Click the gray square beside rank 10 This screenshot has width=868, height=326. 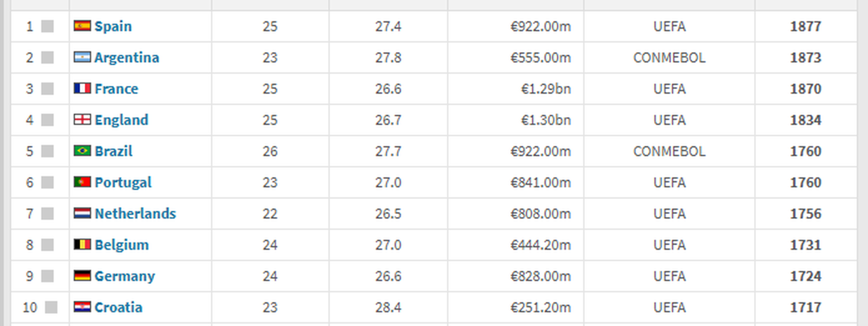tap(51, 307)
